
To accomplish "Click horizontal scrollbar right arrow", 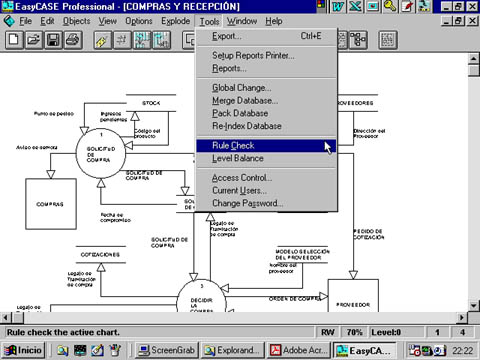I will (x=462, y=318).
